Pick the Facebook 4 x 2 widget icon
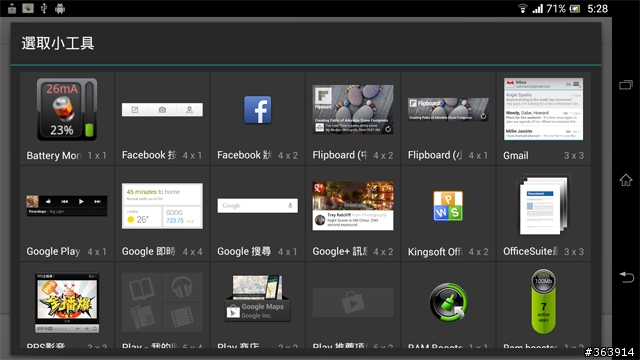This screenshot has height=360, width=640. [258, 110]
